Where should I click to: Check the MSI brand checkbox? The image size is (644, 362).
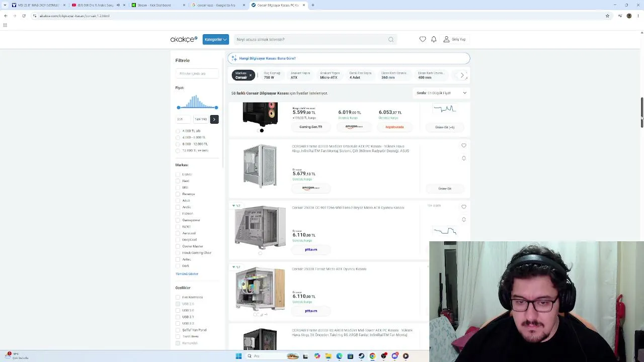[x=178, y=188]
